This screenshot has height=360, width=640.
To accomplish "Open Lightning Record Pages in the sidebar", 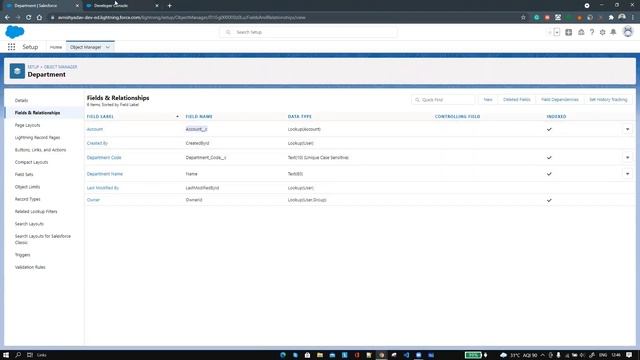I will click(x=38, y=138).
